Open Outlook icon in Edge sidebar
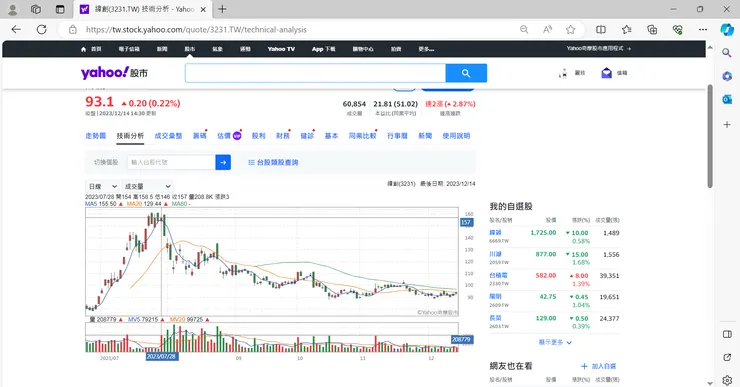Viewport: 740px width, 387px height. point(727,99)
